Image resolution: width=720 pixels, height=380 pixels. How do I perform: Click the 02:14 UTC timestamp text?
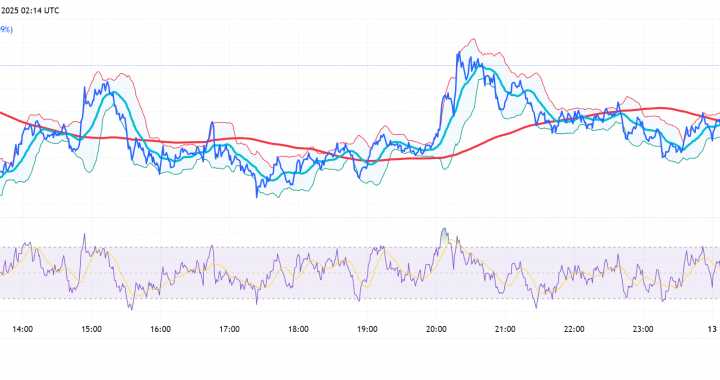(x=39, y=10)
